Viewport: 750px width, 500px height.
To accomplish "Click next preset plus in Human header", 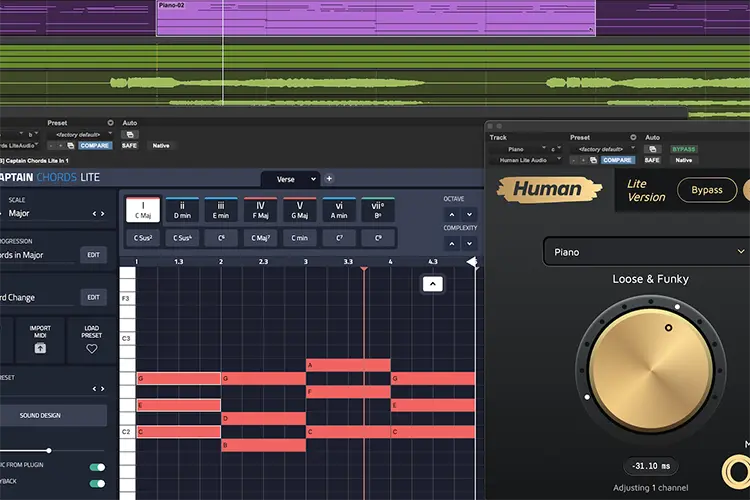I will tap(584, 160).
